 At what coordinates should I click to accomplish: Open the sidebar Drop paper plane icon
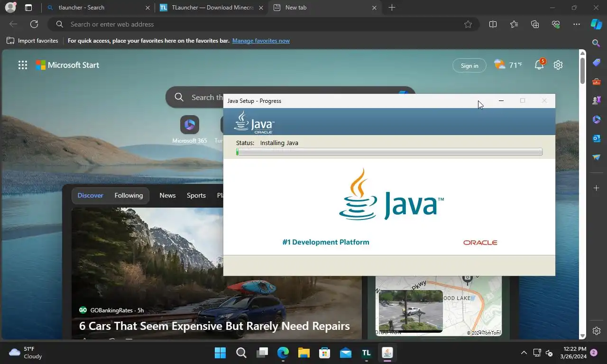coord(597,157)
